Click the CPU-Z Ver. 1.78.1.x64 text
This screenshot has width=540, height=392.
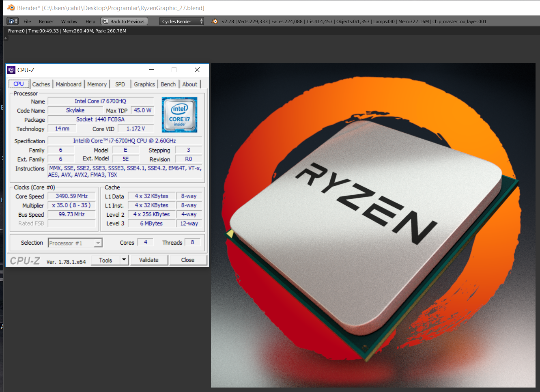pyautogui.click(x=66, y=262)
